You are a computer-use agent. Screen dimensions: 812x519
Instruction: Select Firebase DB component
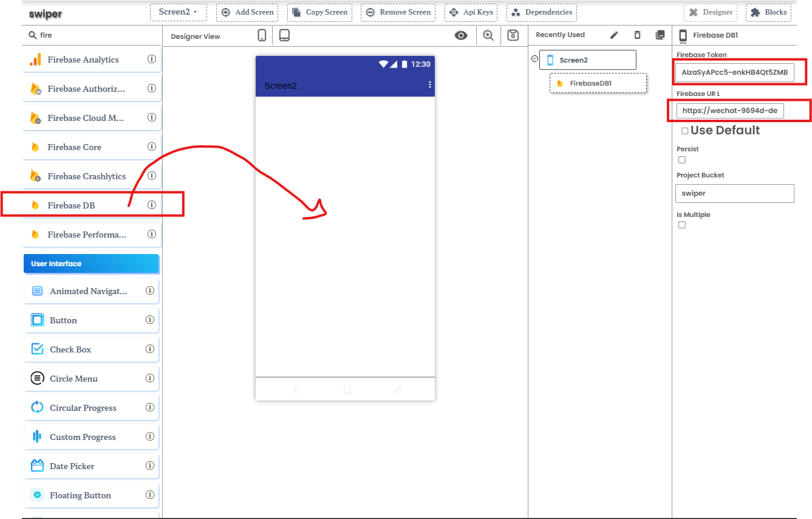point(91,205)
